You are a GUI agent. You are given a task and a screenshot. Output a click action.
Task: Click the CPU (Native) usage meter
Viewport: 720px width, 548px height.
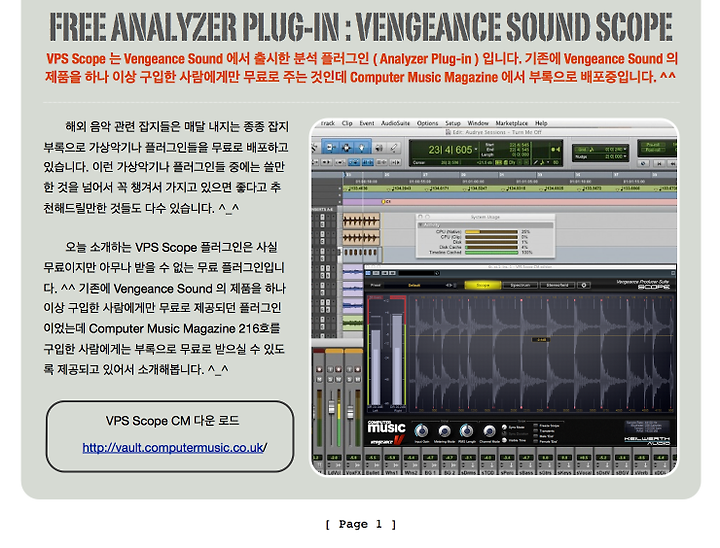pyautogui.click(x=491, y=232)
